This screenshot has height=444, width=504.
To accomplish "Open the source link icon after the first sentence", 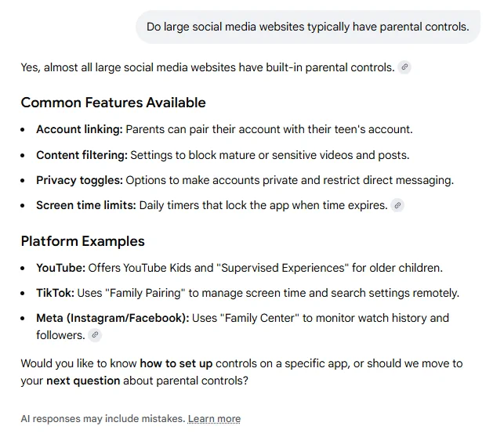I will point(404,67).
